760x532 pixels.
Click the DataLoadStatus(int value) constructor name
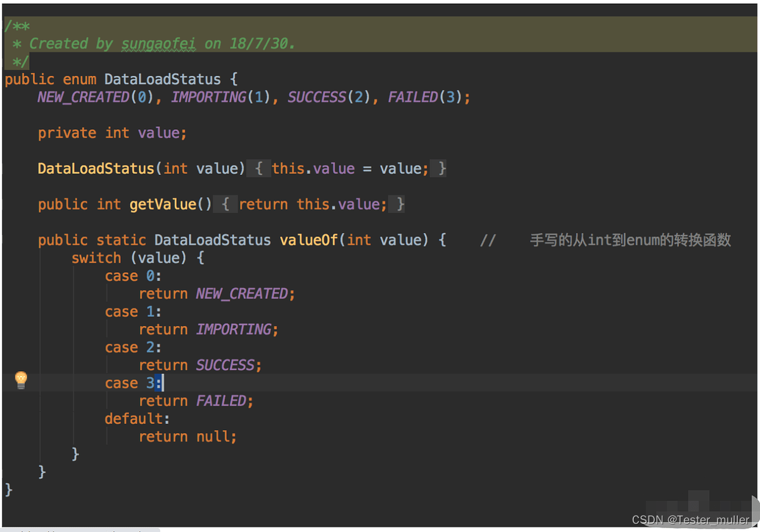pyautogui.click(x=96, y=168)
